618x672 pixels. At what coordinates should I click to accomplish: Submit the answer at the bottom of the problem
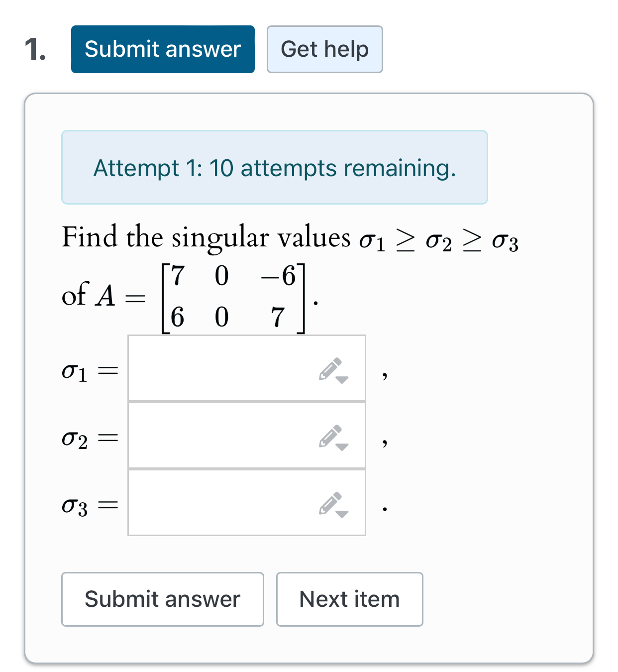point(162,599)
